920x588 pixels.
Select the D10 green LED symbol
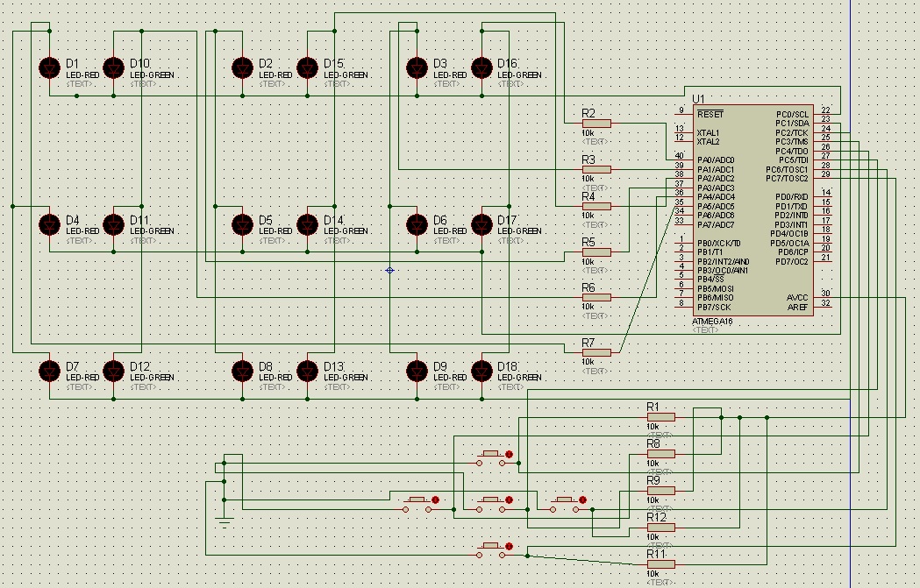114,68
